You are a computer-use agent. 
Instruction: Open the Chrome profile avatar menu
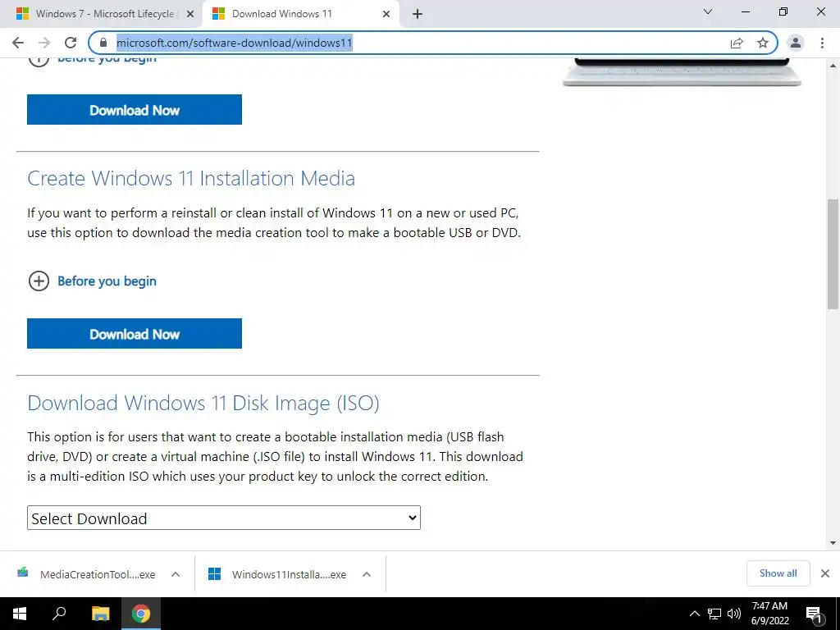tap(796, 43)
